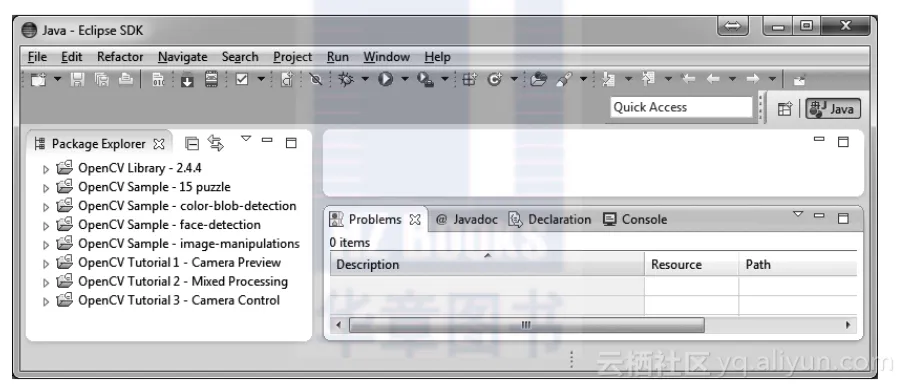The image size is (905, 389).
Task: Open the Refactor menu
Action: pos(120,57)
